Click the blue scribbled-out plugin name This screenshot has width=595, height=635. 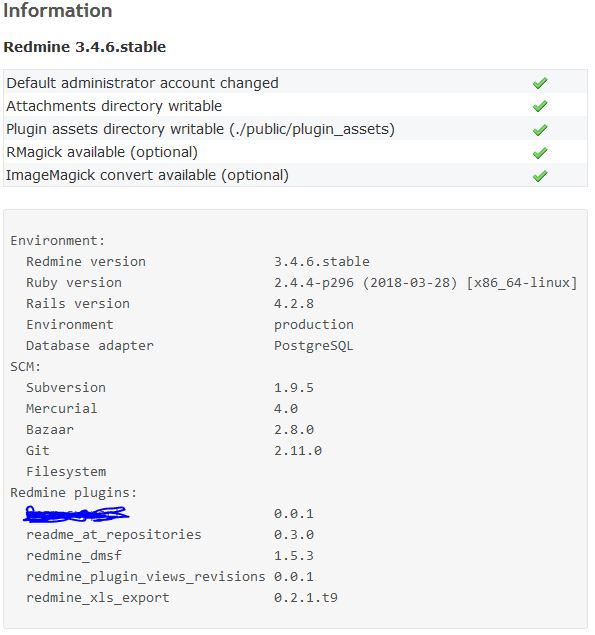click(77, 514)
